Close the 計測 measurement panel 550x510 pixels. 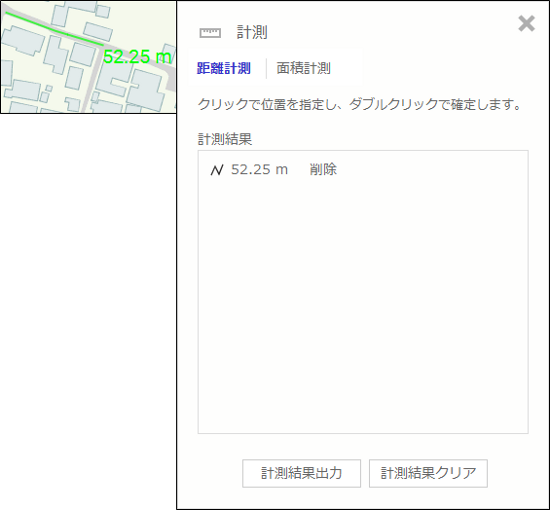point(526,24)
